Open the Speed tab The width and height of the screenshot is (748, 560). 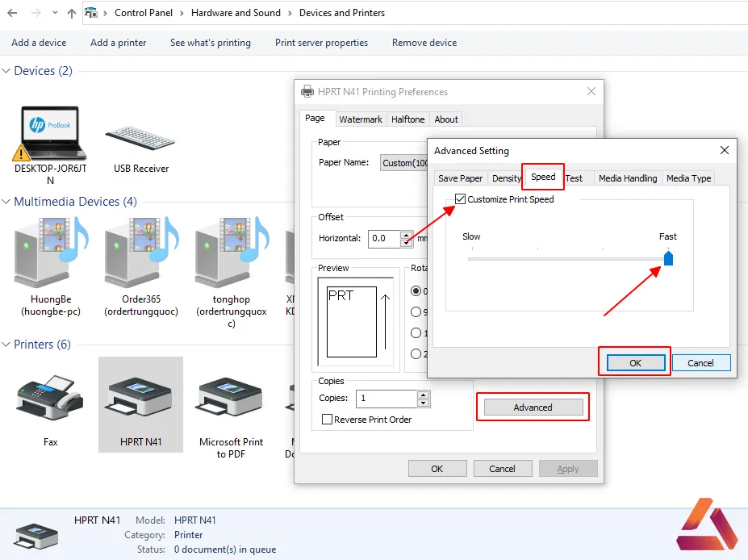(543, 177)
